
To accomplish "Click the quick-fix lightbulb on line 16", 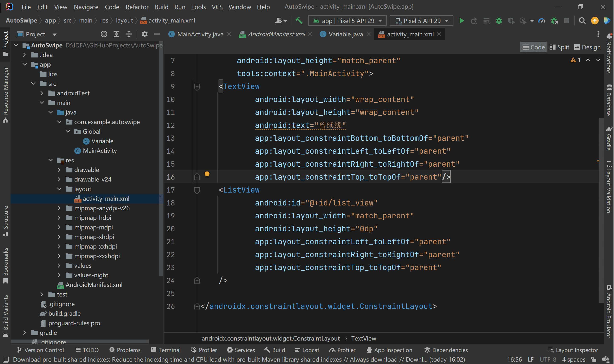I will coord(207,175).
